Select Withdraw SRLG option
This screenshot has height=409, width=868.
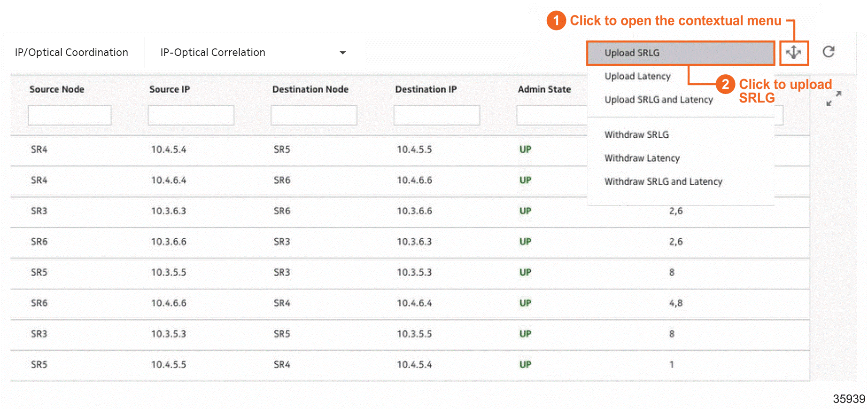coord(636,135)
